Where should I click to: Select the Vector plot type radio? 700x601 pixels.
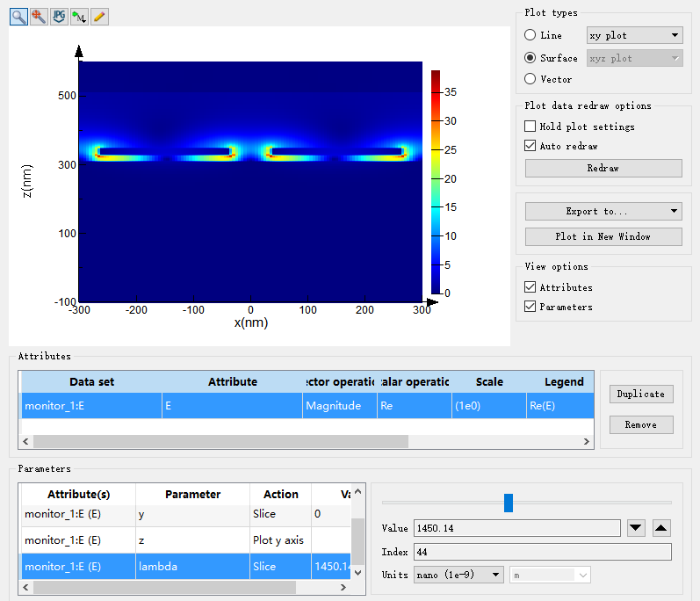530,79
